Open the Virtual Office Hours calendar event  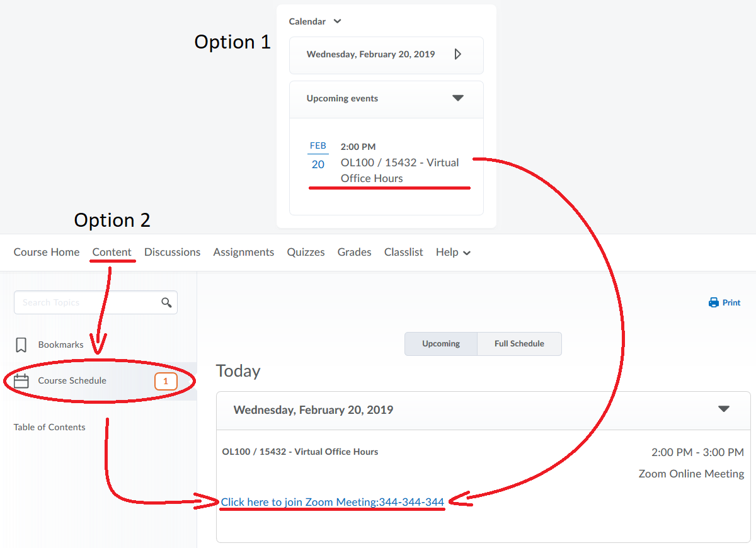[399, 170]
